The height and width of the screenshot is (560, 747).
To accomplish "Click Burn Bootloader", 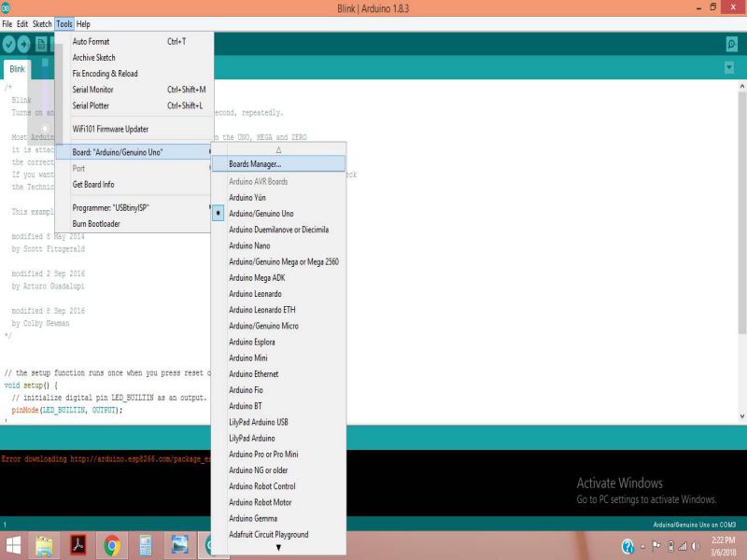I will tap(134, 224).
